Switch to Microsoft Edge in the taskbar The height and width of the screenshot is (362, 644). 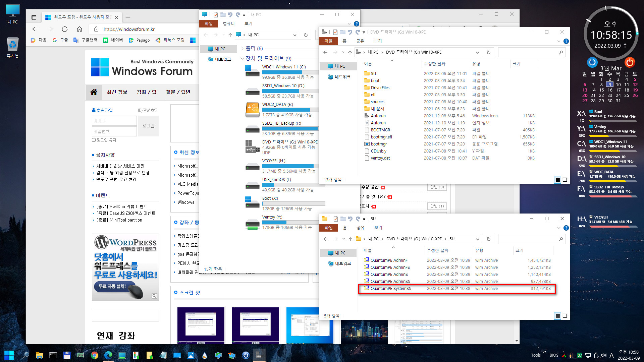click(x=108, y=355)
